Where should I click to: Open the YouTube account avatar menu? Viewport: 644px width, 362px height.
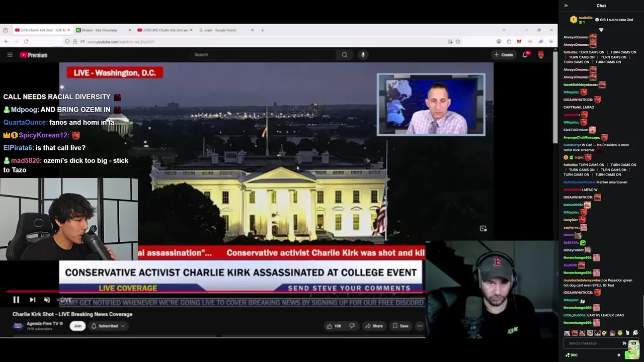click(541, 55)
